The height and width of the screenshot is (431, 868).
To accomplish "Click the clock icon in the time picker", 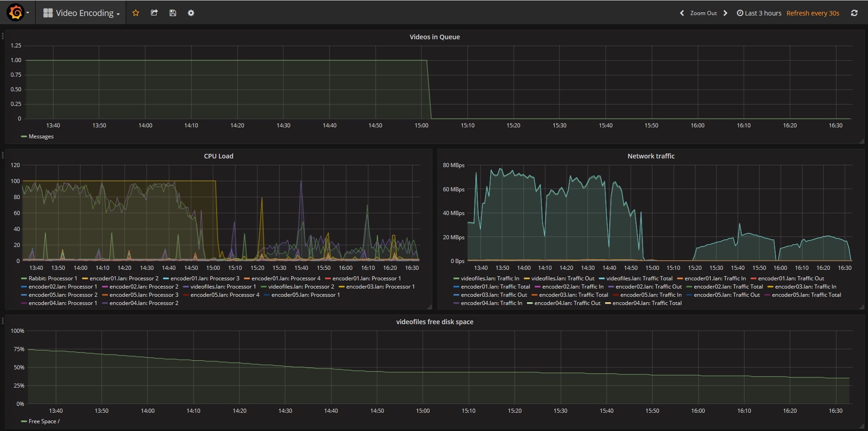I will point(739,13).
